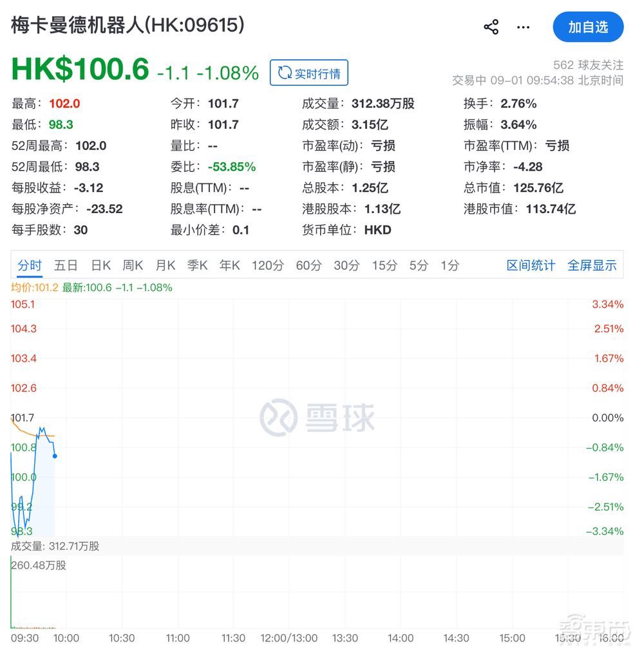Switch to the 1分 interval tab

[450, 265]
